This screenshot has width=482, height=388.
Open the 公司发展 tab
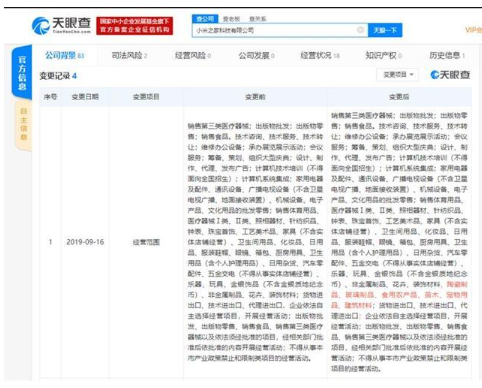(x=256, y=55)
